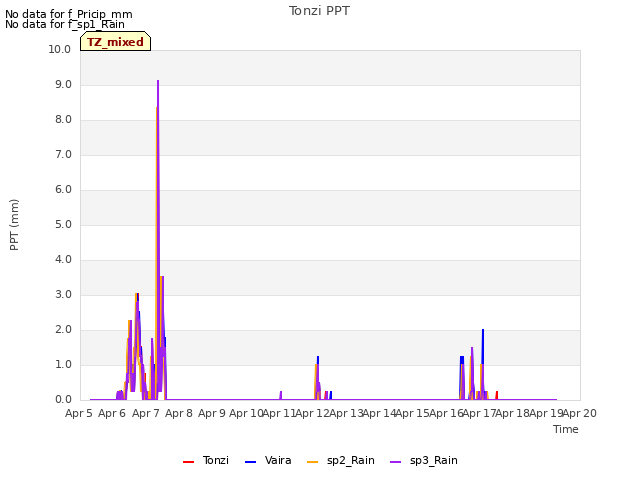This screenshot has width=640, height=480.
Task: Click the 'No data for f_sp1_Rain' message
Action: tap(65, 24)
